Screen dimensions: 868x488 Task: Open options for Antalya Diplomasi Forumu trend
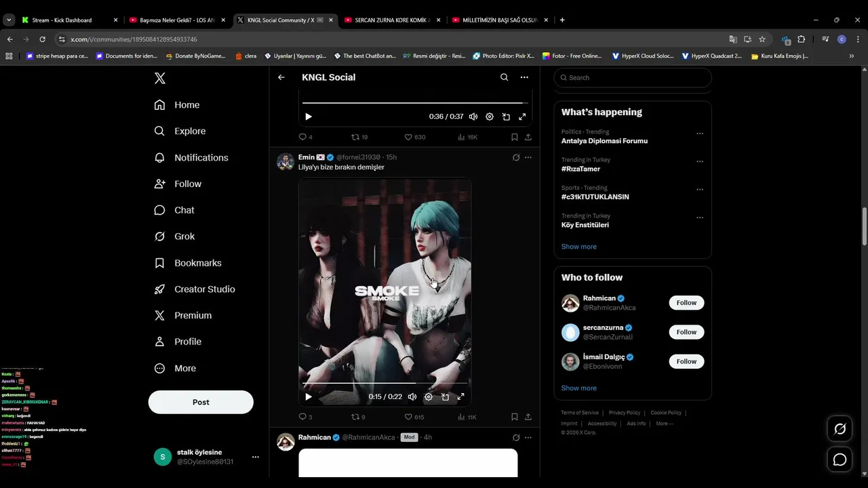700,134
